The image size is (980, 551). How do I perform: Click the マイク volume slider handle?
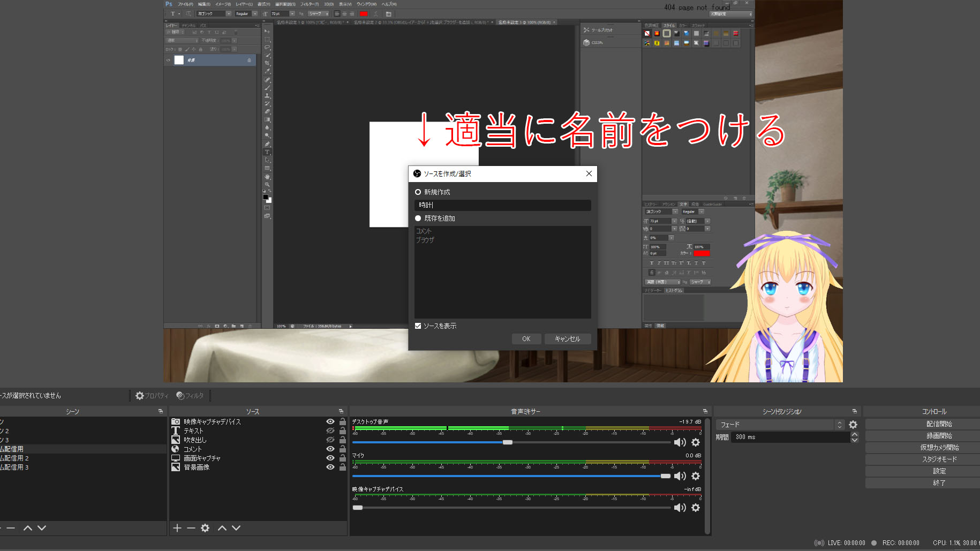pos(666,476)
